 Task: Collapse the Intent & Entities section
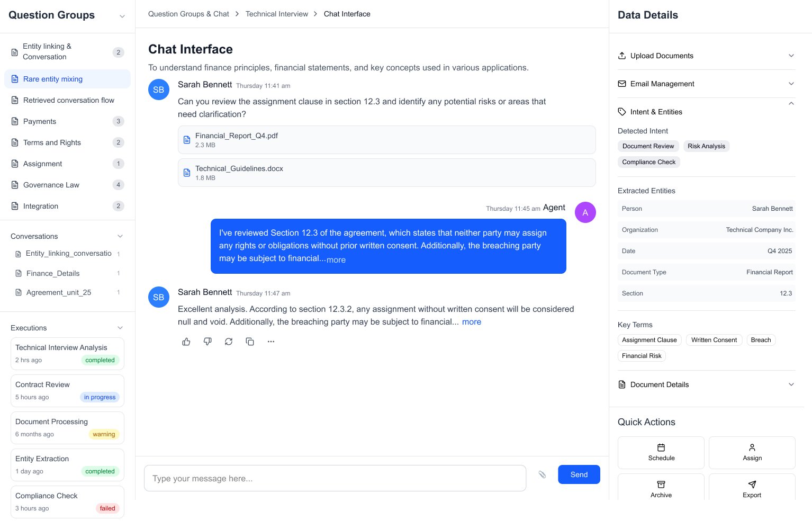pyautogui.click(x=791, y=104)
